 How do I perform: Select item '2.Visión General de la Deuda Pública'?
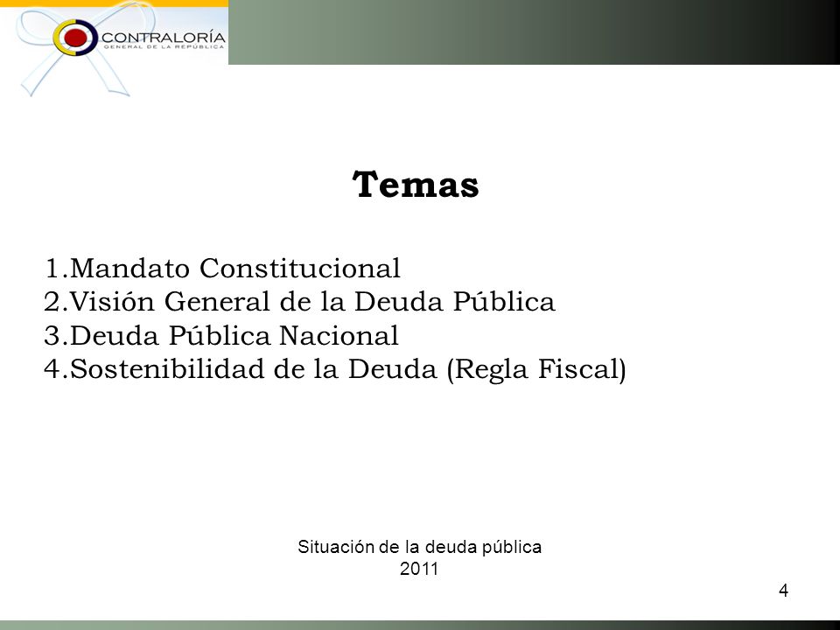(299, 301)
